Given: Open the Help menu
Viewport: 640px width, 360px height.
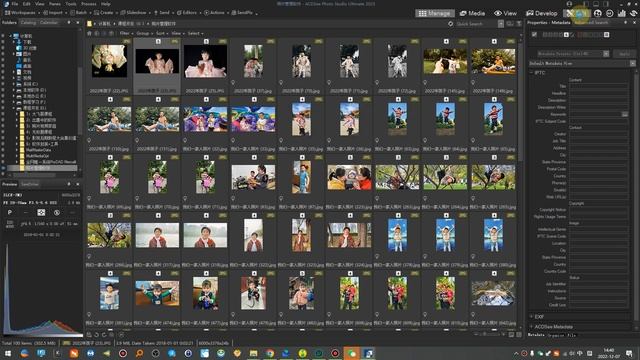Looking at the screenshot, I should pos(106,4).
